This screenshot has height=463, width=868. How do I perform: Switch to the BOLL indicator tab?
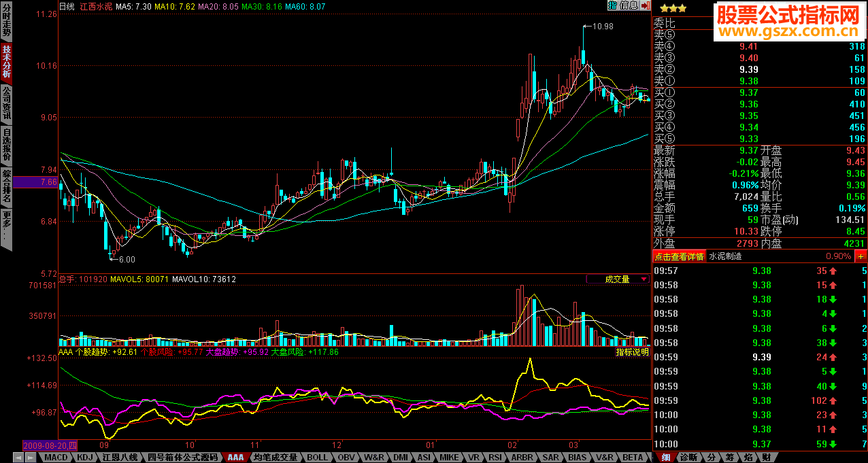(x=317, y=458)
